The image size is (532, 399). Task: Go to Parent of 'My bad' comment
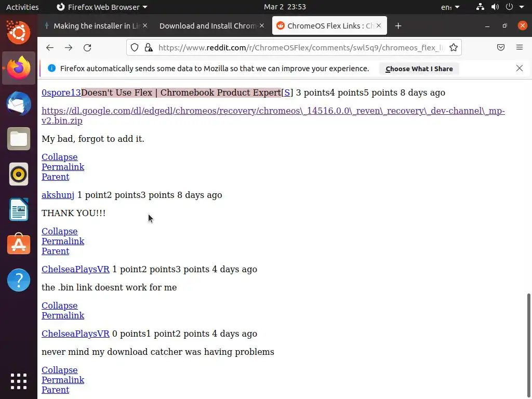tap(55, 177)
